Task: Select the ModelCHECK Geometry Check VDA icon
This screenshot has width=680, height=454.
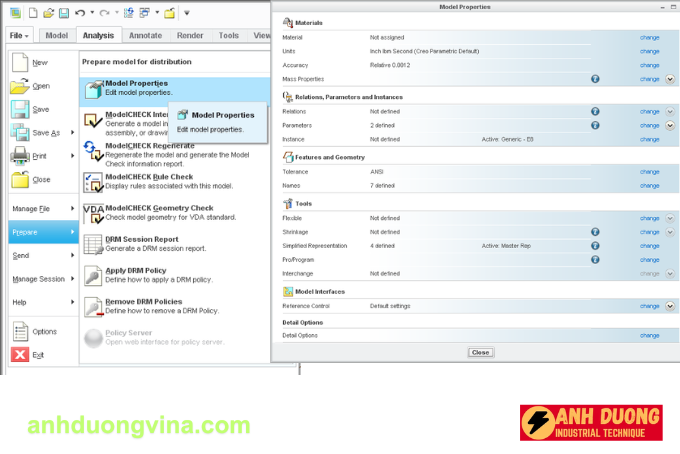Action: [93, 212]
